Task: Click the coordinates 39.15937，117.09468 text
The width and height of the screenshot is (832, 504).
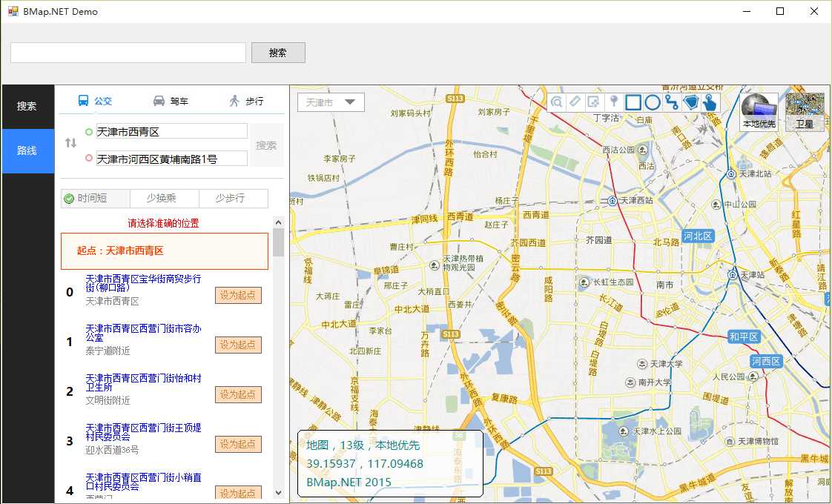Action: pyautogui.click(x=365, y=464)
